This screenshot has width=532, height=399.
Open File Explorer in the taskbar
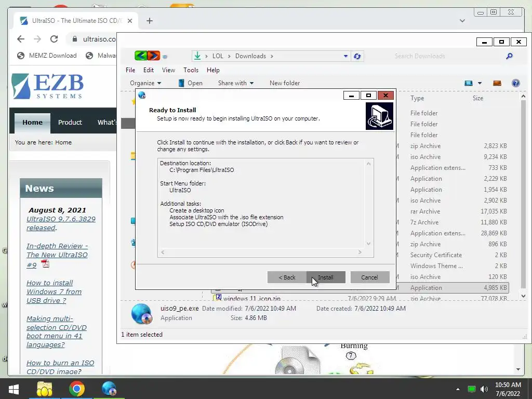pos(45,389)
